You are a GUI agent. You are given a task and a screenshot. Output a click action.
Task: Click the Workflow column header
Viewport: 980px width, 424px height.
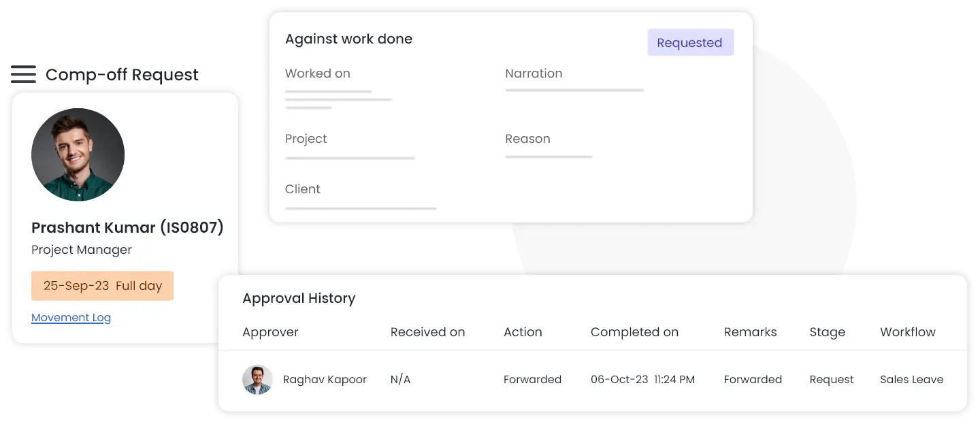point(907,332)
